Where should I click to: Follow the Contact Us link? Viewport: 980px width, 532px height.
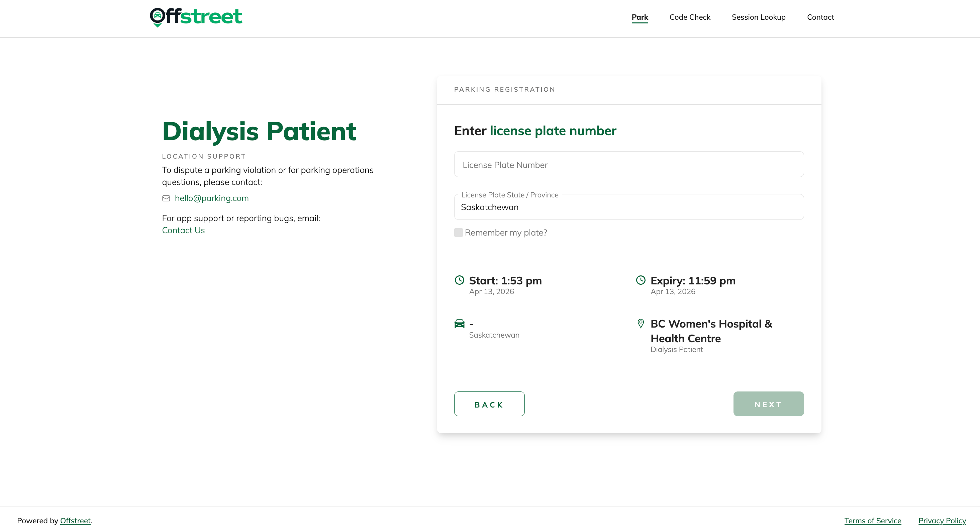pyautogui.click(x=183, y=230)
